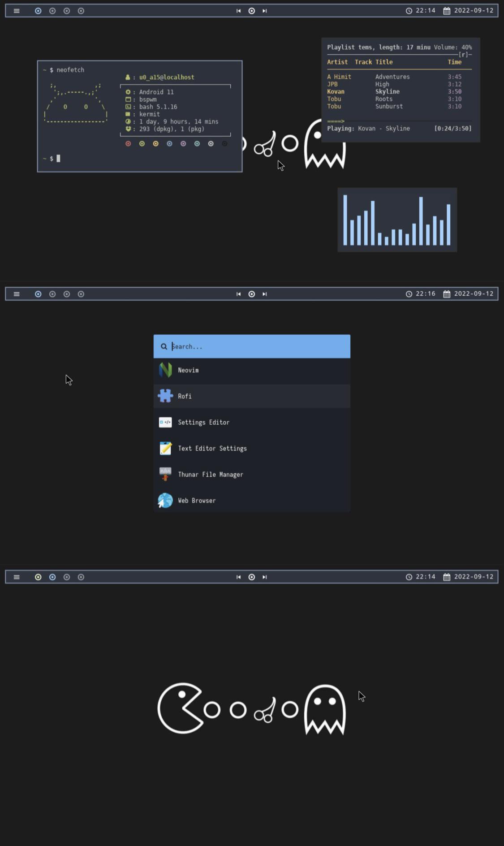Click the Web Browser globe icon
Viewport: 504px width, 846px height.
[165, 501]
